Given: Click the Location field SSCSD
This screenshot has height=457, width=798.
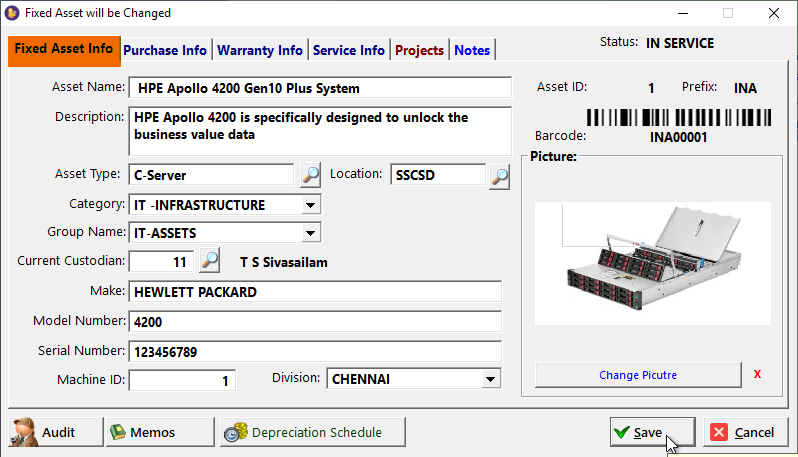Looking at the screenshot, I should [438, 175].
